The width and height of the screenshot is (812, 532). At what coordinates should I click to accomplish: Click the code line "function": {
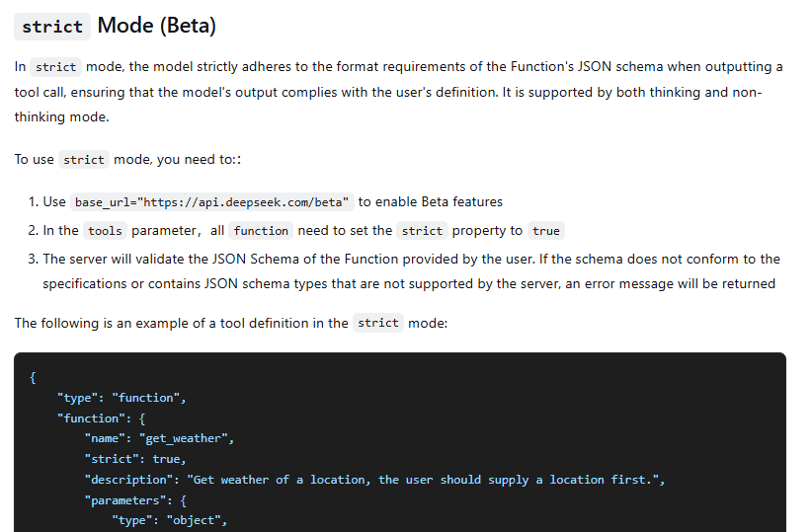102,418
